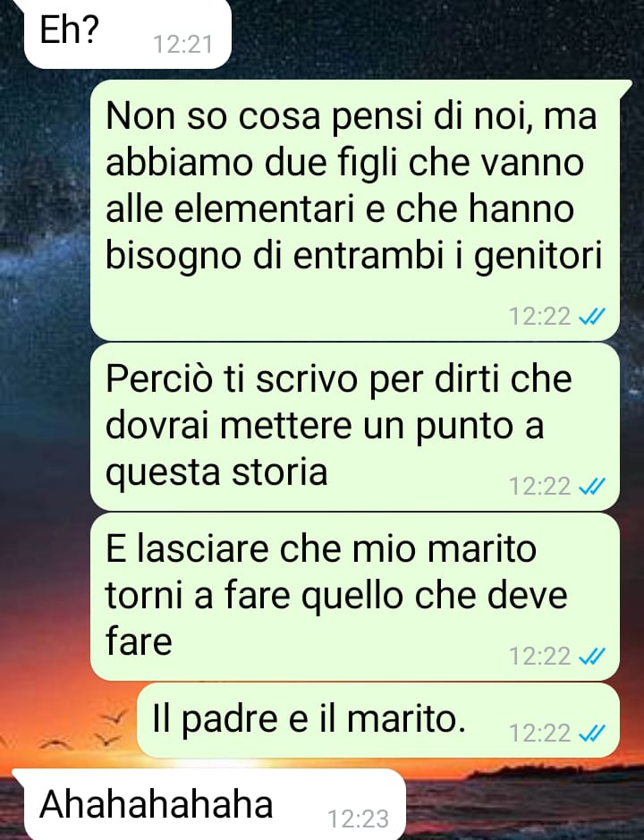Click the 12:22 time under 'genitori'

tap(539, 317)
